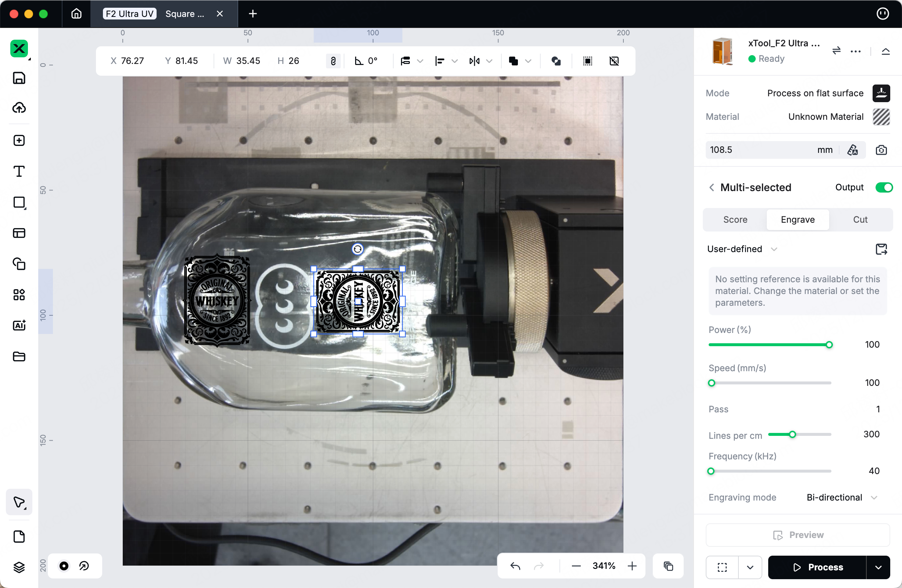Toggle the record dot button bottom-left

coord(64,566)
